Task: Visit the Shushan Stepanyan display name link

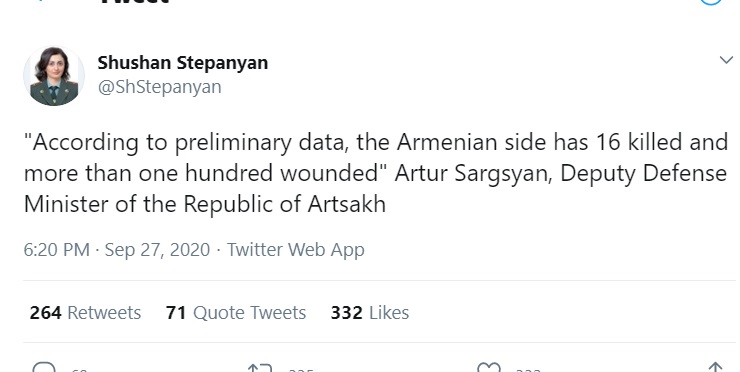Action: 183,63
